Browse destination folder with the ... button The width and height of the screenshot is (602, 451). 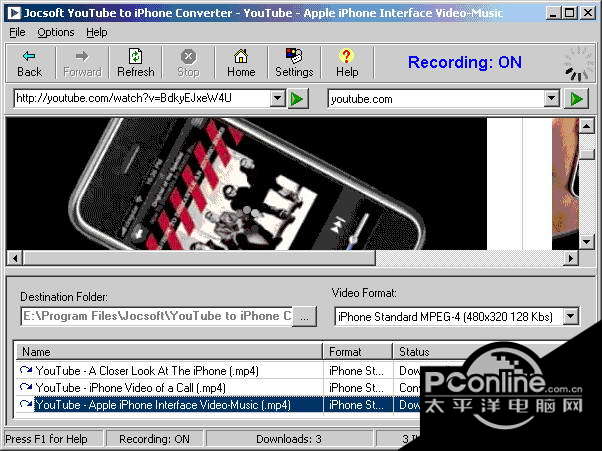pos(304,317)
